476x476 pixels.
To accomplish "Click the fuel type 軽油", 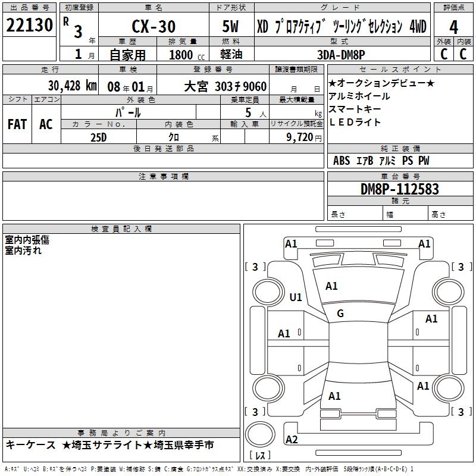I will [x=231, y=54].
